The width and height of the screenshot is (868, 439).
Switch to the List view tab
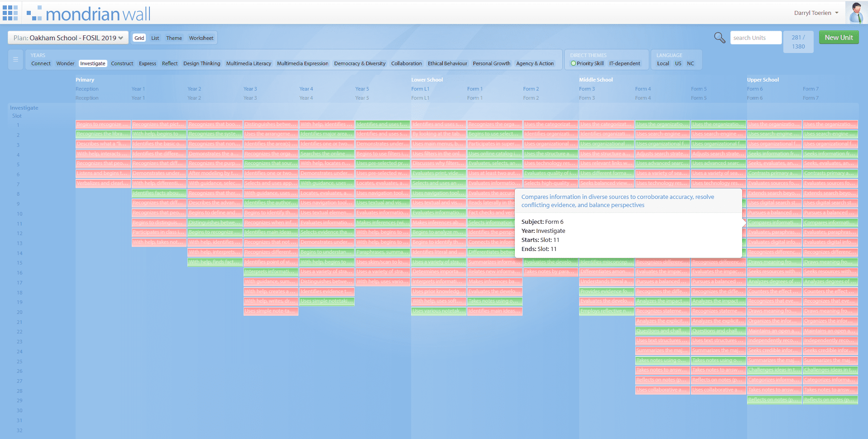[x=155, y=38]
